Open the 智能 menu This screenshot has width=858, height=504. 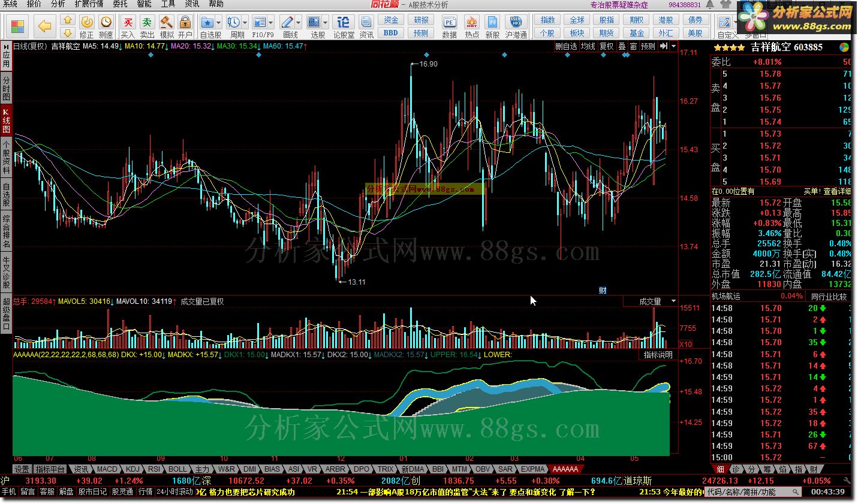(144, 4)
